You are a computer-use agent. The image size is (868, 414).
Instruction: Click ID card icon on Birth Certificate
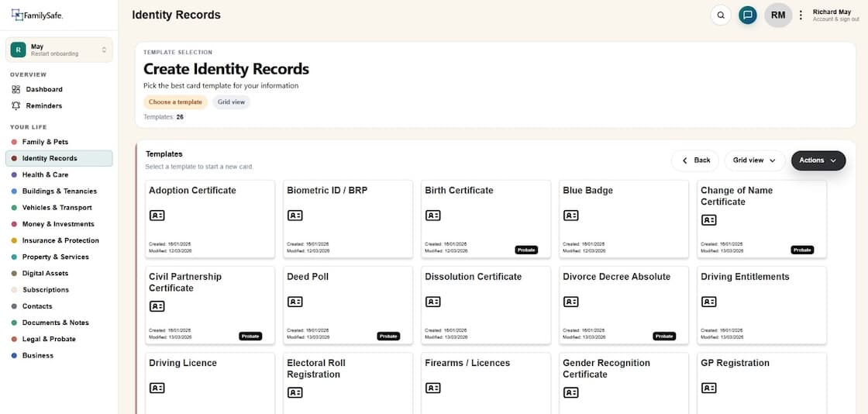tap(433, 216)
